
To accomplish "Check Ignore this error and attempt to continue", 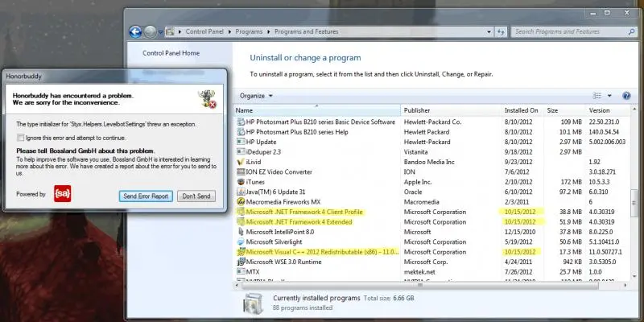I will (20, 138).
